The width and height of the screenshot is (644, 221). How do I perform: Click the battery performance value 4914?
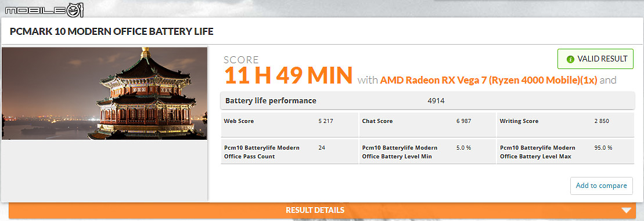[x=436, y=101]
